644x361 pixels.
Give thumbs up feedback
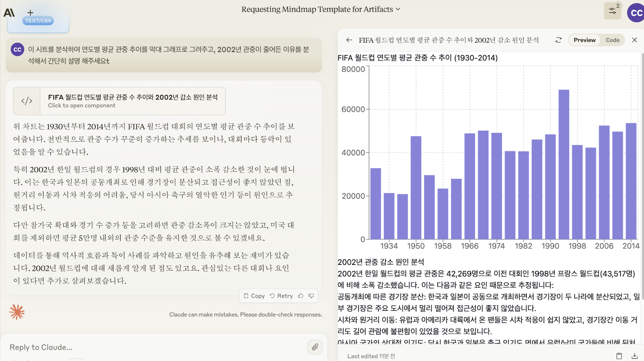(301, 296)
